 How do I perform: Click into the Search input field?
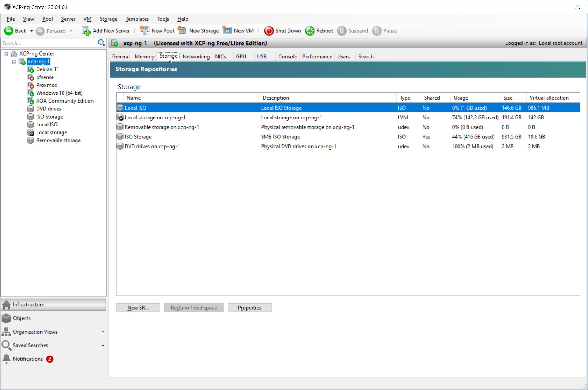pyautogui.click(x=48, y=43)
